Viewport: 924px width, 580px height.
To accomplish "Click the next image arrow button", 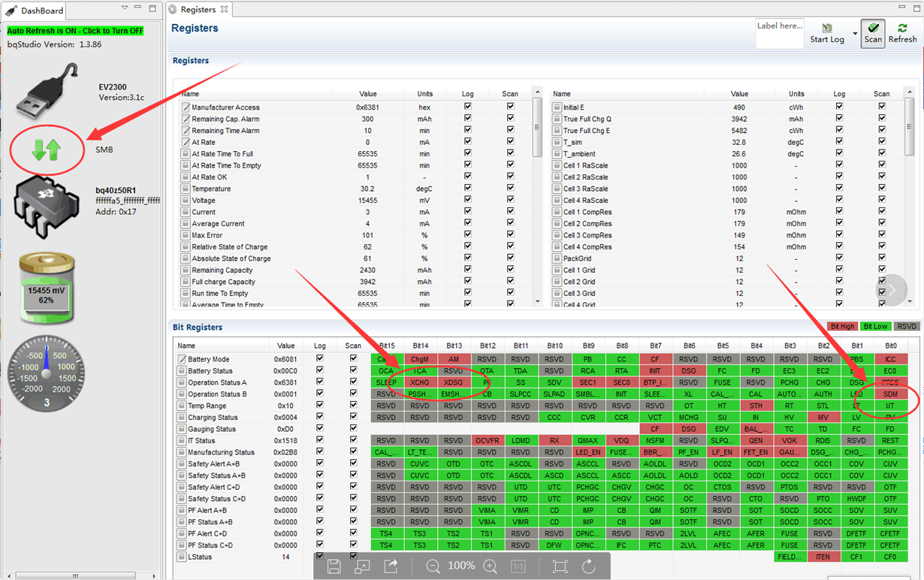I will click(892, 291).
